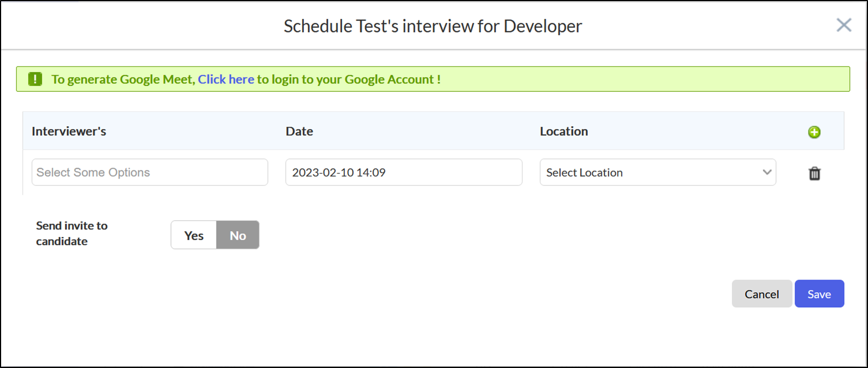Click the Location column header
The height and width of the screenshot is (368, 868).
coord(564,131)
